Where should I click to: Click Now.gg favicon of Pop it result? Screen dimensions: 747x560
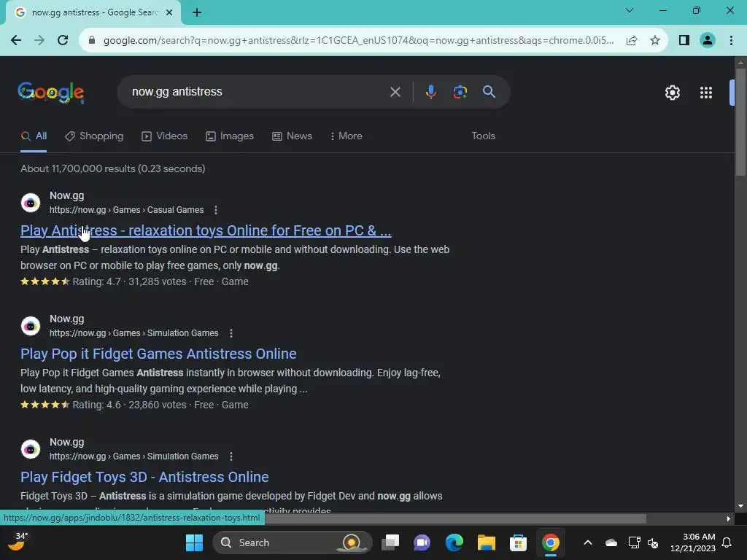(31, 326)
